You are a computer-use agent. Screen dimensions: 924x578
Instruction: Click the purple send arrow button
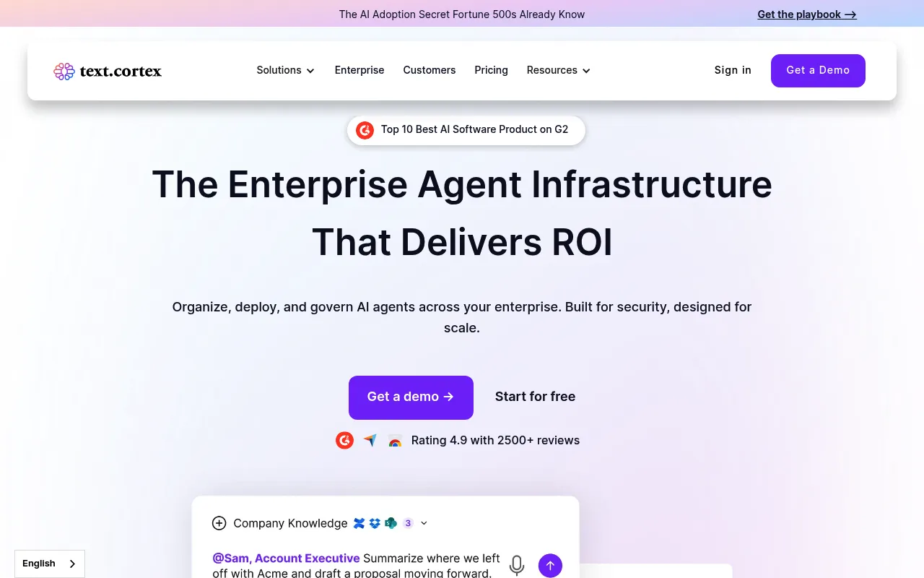coord(550,565)
